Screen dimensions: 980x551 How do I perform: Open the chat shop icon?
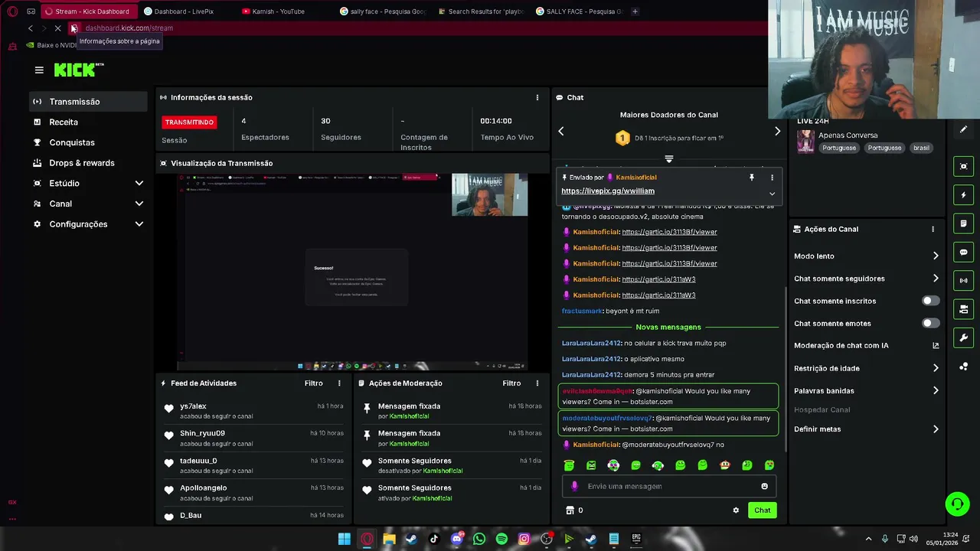coord(570,510)
